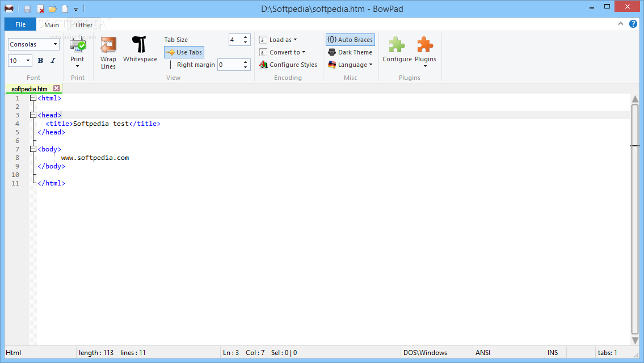
Task: Increase right margin with up arrow
Action: pyautogui.click(x=246, y=62)
